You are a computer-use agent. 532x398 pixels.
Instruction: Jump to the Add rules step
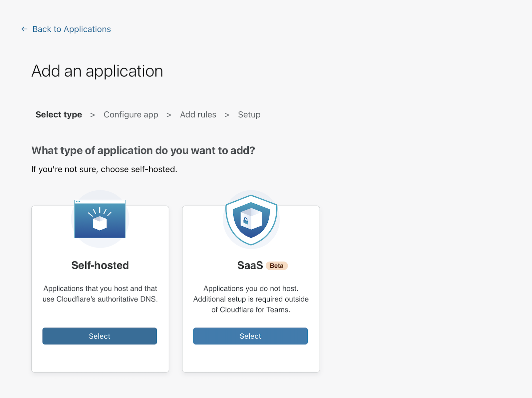[198, 114]
